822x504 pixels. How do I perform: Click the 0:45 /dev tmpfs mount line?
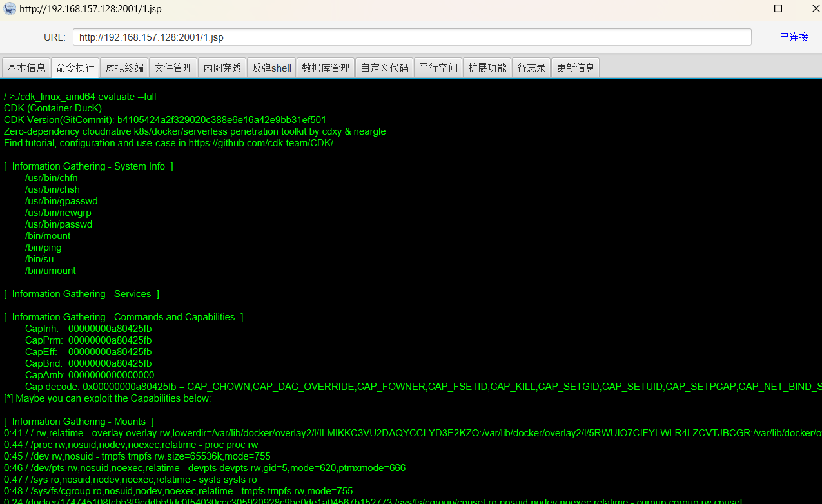pos(137,456)
